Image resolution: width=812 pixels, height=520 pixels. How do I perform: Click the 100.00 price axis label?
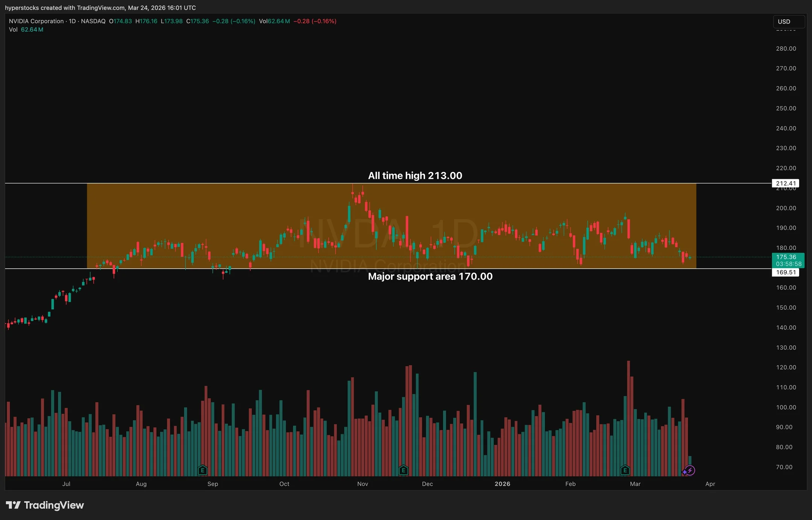786,407
